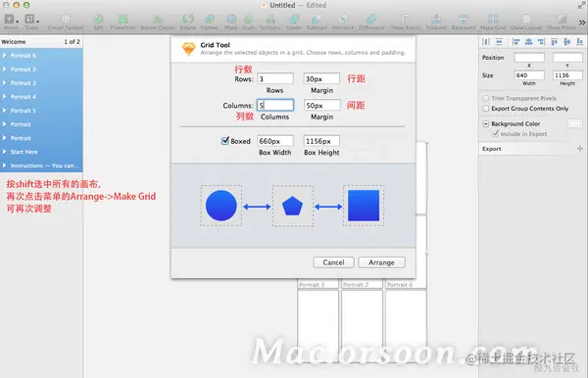The width and height of the screenshot is (588, 378).
Task: Select the Transform tool
Action: click(x=122, y=20)
